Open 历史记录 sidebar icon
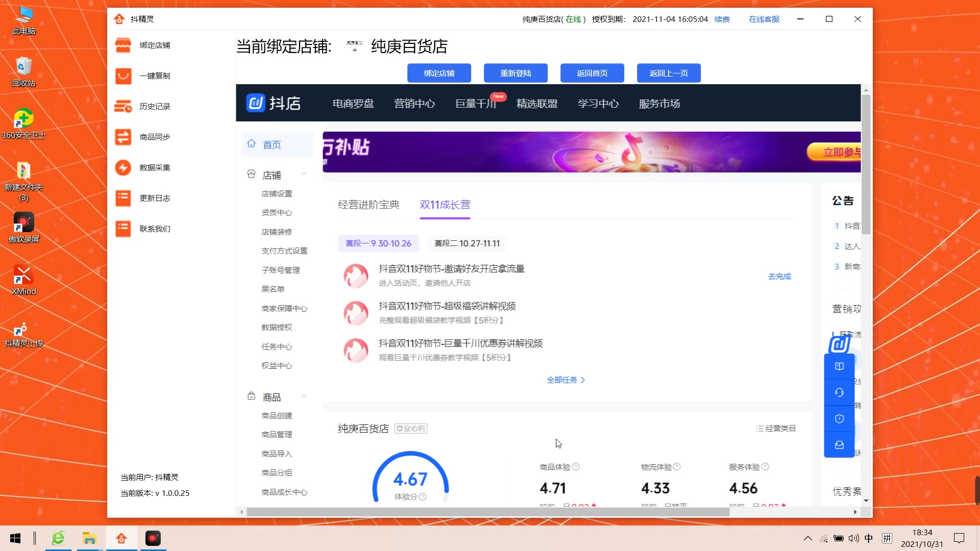The image size is (980, 551). click(123, 107)
